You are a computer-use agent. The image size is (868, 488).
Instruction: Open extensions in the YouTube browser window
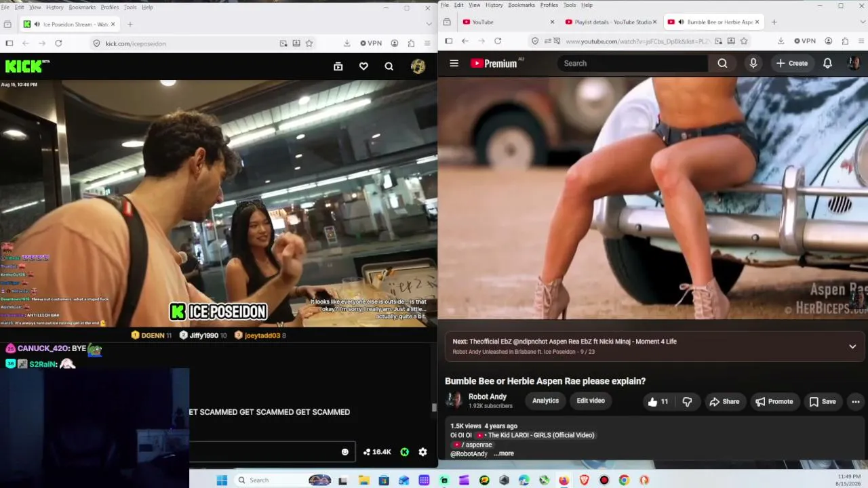click(x=845, y=41)
